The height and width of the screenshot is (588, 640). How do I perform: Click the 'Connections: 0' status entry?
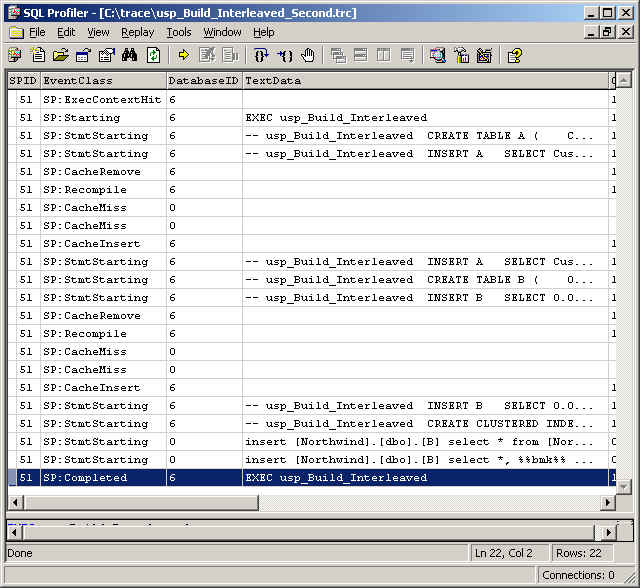578,575
